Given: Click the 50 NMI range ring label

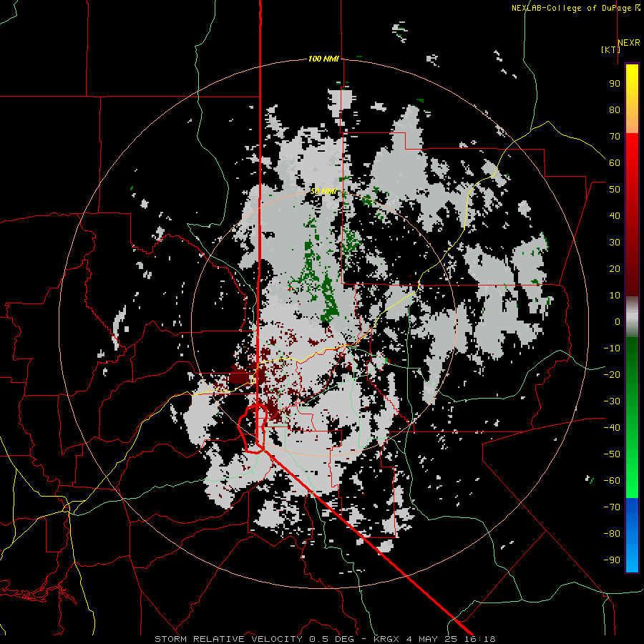Looking at the screenshot, I should (x=323, y=191).
